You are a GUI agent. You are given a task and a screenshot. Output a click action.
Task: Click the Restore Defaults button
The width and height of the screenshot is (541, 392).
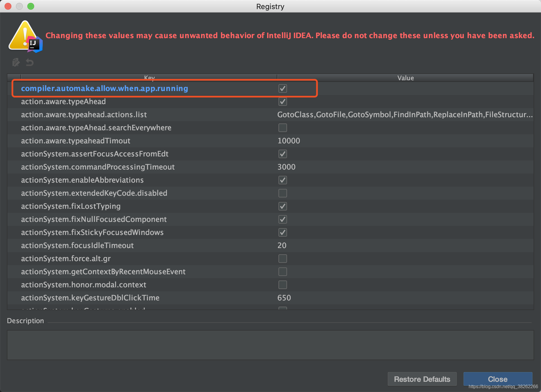[422, 379]
